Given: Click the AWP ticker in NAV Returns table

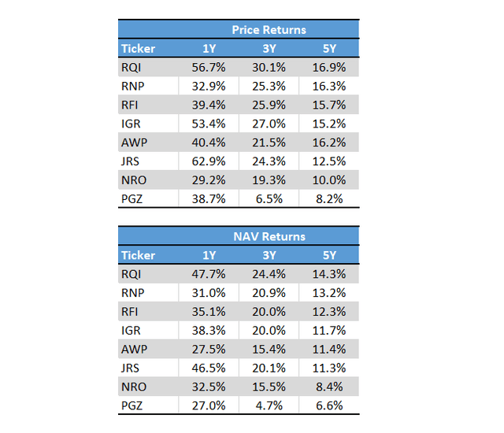Looking at the screenshot, I should click(x=135, y=350).
